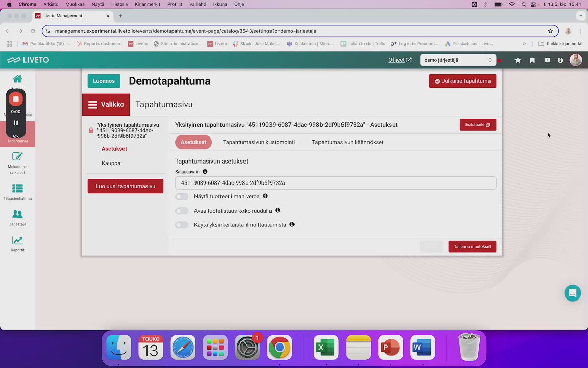Image resolution: width=588 pixels, height=368 pixels.
Task: Expand the Valikko menu
Action: point(106,104)
